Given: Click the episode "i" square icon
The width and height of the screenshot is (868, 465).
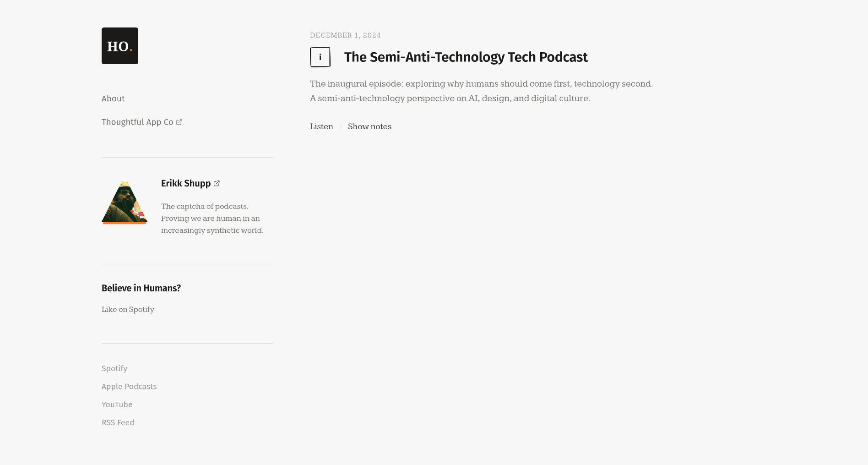Looking at the screenshot, I should [x=320, y=57].
